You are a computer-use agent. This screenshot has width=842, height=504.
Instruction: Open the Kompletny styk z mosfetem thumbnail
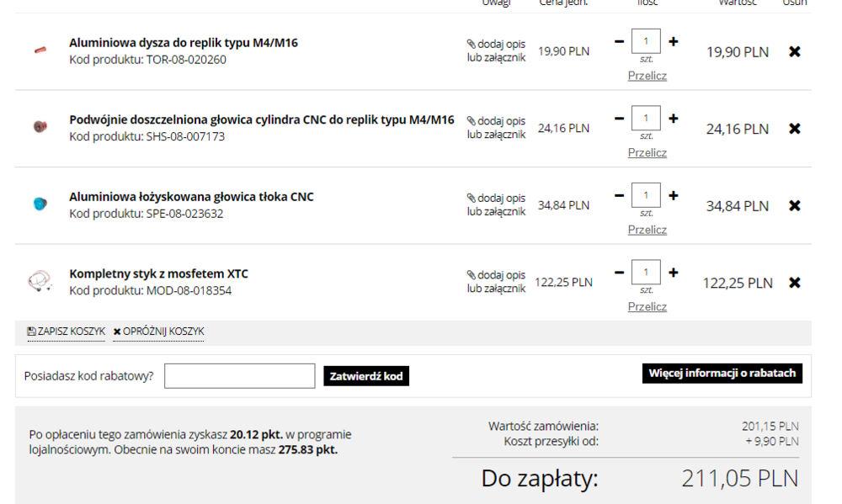click(40, 281)
